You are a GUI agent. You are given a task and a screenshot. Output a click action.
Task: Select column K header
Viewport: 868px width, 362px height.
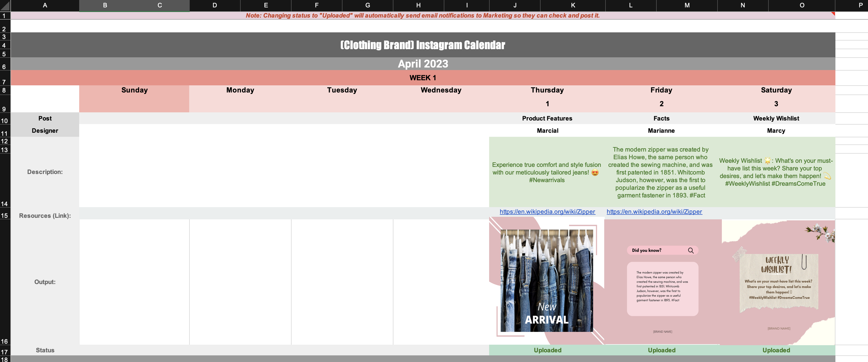pos(573,5)
